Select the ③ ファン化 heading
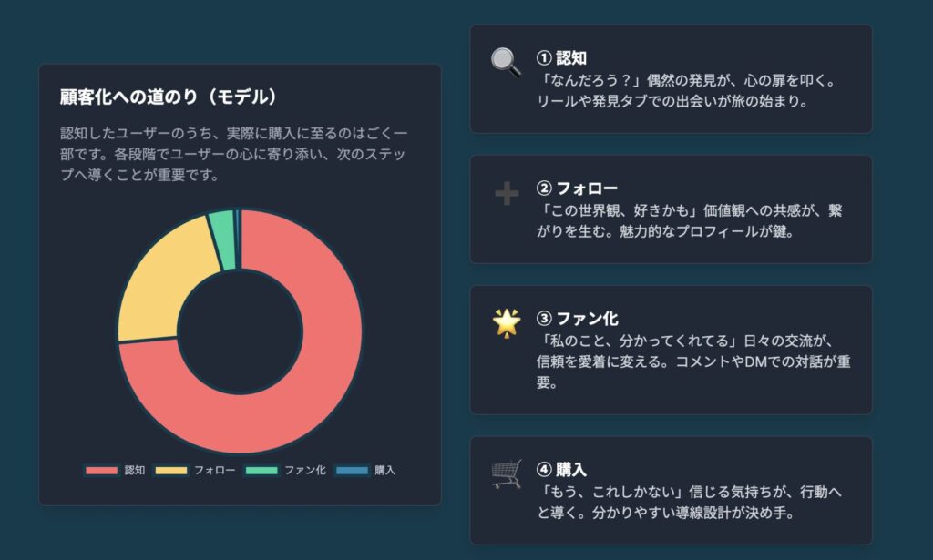Image resolution: width=933 pixels, height=560 pixels. click(577, 319)
